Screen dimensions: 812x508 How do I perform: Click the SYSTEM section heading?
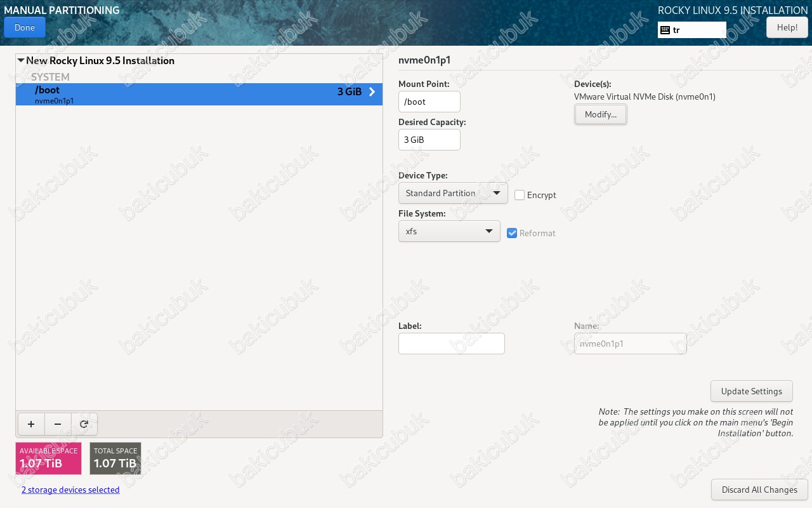pyautogui.click(x=50, y=77)
